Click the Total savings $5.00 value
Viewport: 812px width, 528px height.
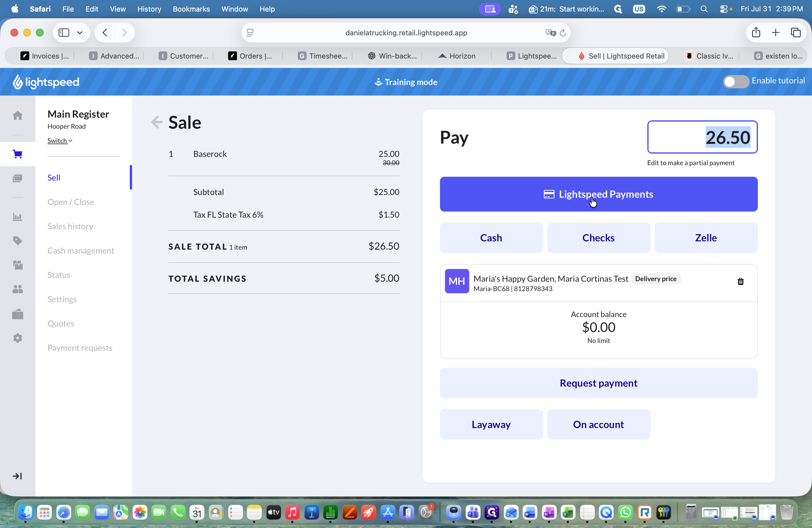[387, 278]
